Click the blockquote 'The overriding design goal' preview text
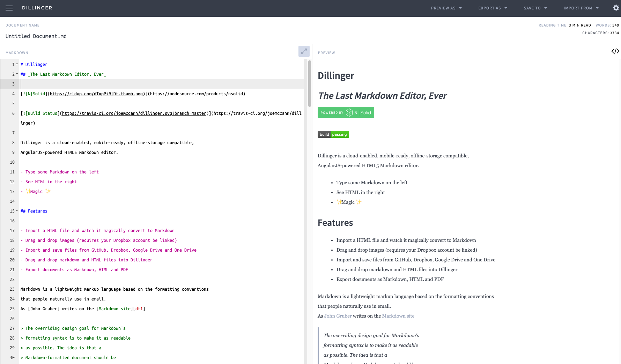Screen dimensions: 621x364 [x=371, y=335]
